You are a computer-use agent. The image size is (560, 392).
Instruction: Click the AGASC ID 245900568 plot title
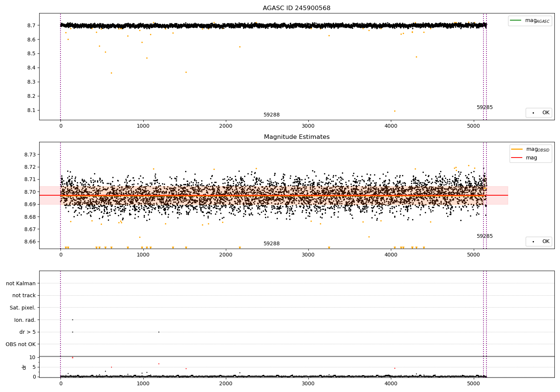tap(296, 8)
